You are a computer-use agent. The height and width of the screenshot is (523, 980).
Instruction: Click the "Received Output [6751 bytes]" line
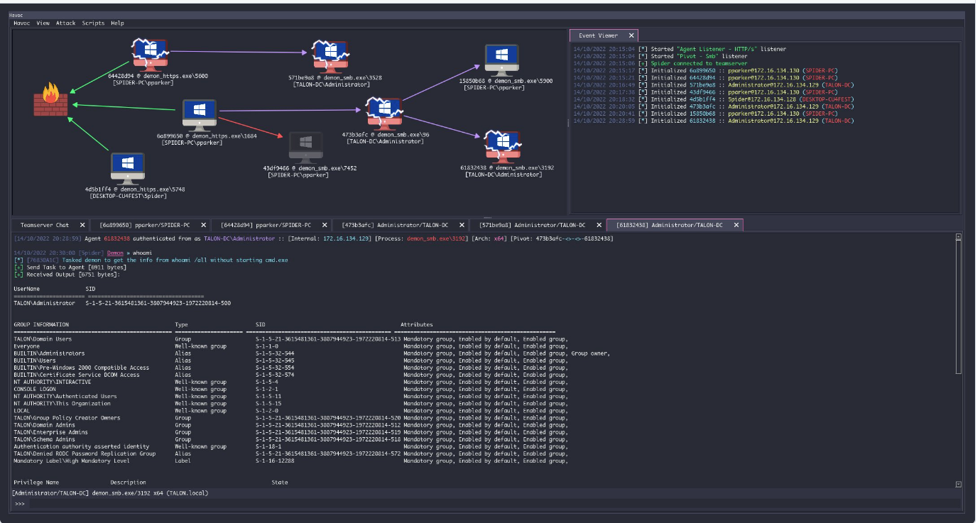pos(67,274)
